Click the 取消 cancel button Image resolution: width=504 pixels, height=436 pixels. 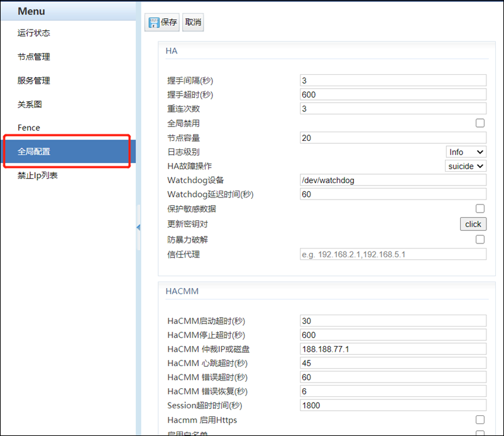(x=193, y=23)
